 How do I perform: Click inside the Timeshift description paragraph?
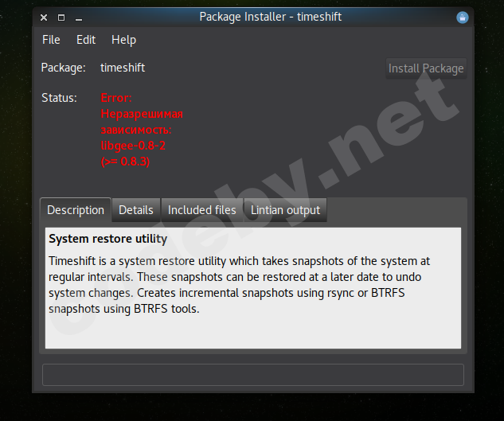(239, 284)
